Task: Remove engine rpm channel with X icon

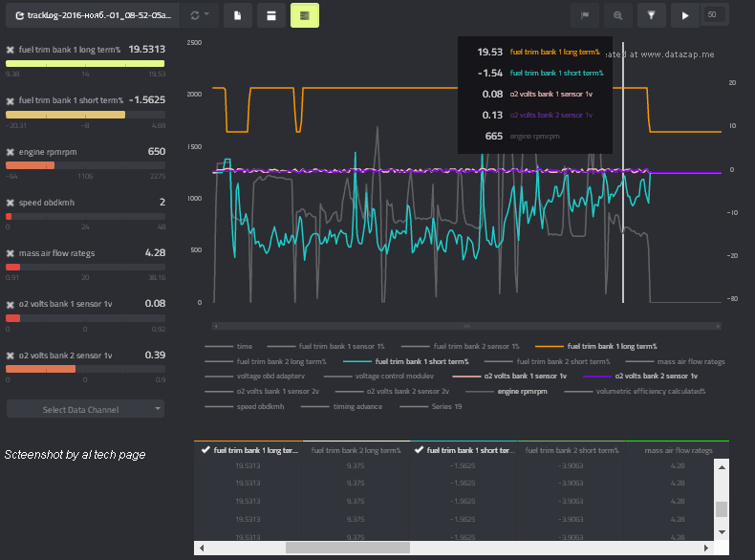Action: (x=11, y=152)
